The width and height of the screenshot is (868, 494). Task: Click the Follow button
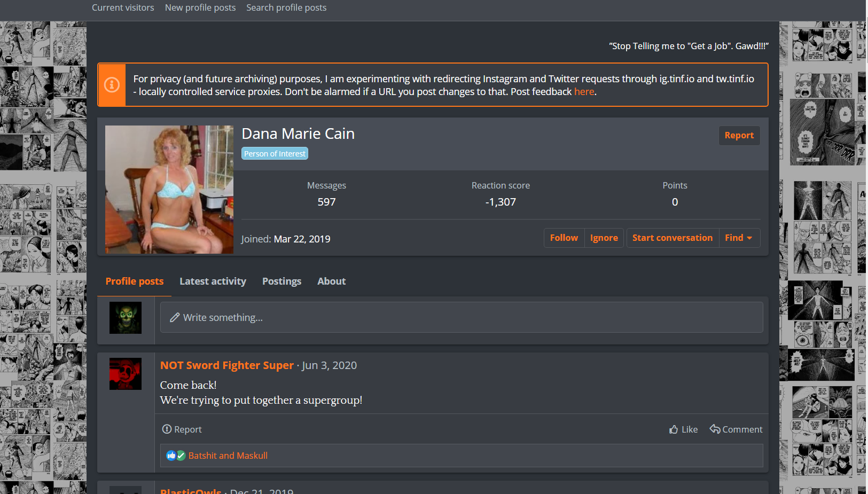[x=564, y=238]
